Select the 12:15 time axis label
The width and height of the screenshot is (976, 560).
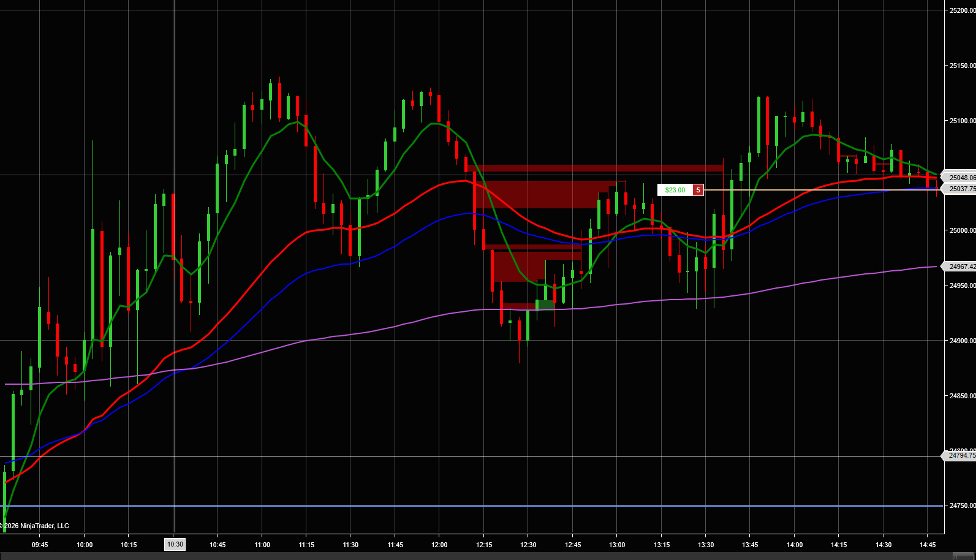tap(484, 545)
